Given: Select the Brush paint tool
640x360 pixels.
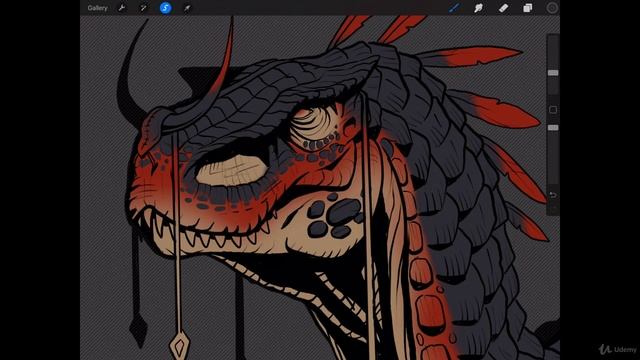Looking at the screenshot, I should (454, 8).
